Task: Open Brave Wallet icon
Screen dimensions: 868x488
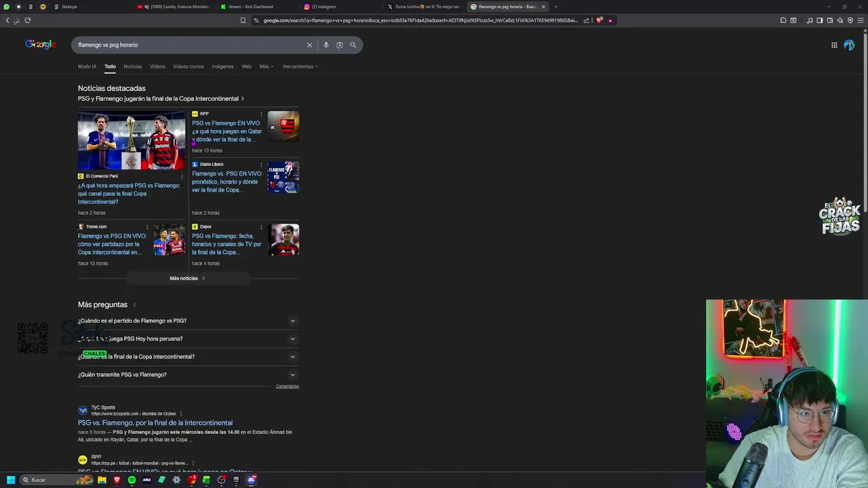Action: tap(830, 20)
